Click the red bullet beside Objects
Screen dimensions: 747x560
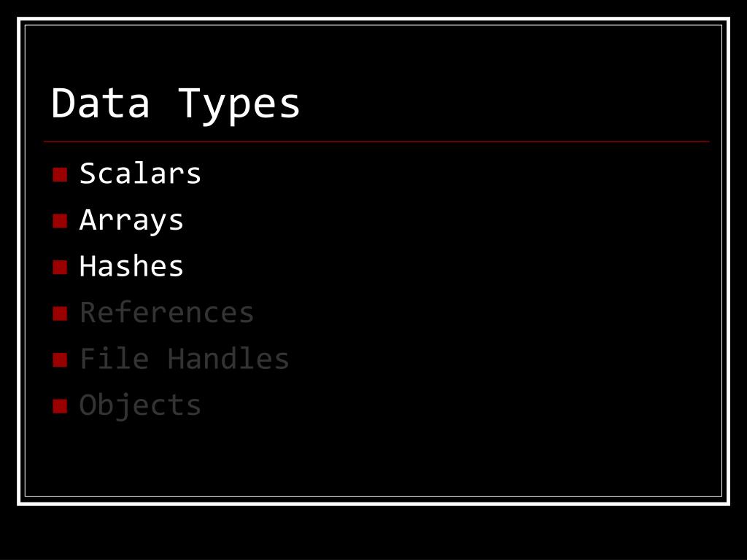pyautogui.click(x=60, y=405)
